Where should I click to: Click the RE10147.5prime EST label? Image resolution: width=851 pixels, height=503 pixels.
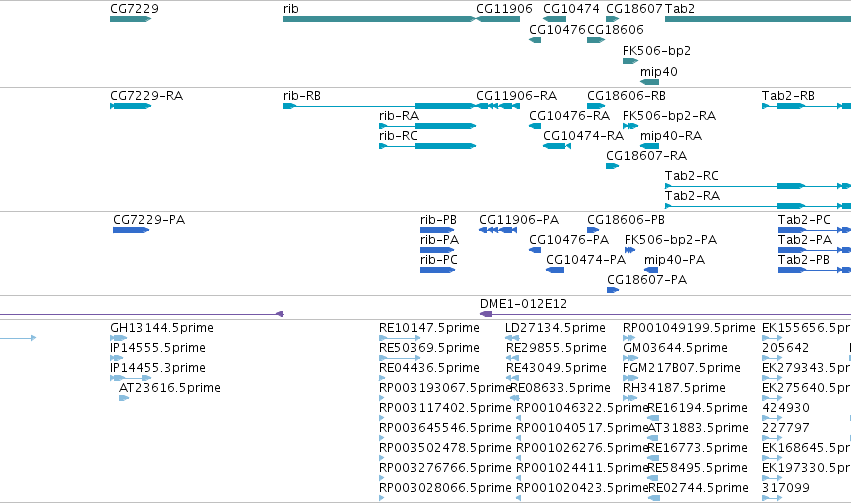[x=429, y=328]
